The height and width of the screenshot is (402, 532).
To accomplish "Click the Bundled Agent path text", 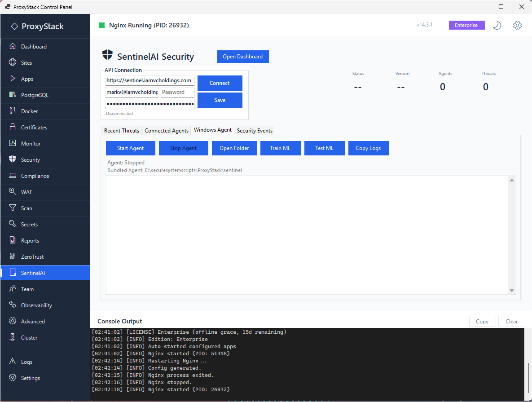I will click(x=174, y=170).
